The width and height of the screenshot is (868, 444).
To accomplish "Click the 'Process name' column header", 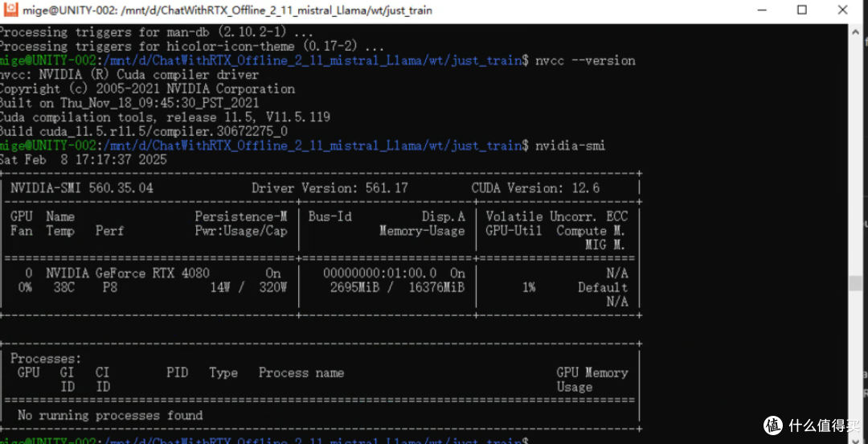I will 301,373.
